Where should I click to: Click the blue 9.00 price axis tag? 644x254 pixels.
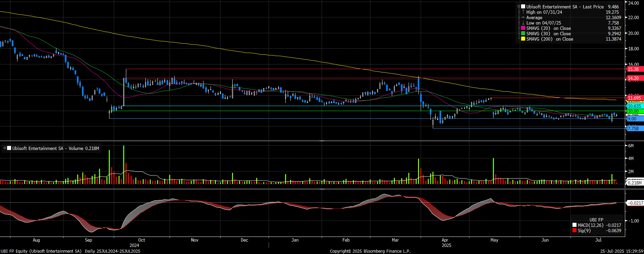coord(634,119)
